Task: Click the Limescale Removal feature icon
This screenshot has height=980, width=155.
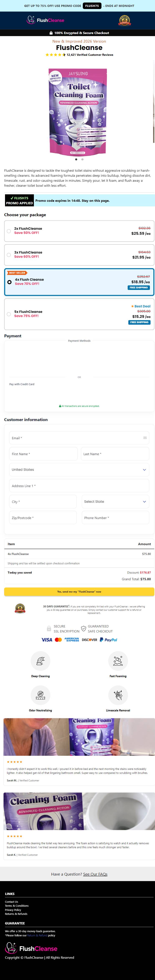Action: 118,695
